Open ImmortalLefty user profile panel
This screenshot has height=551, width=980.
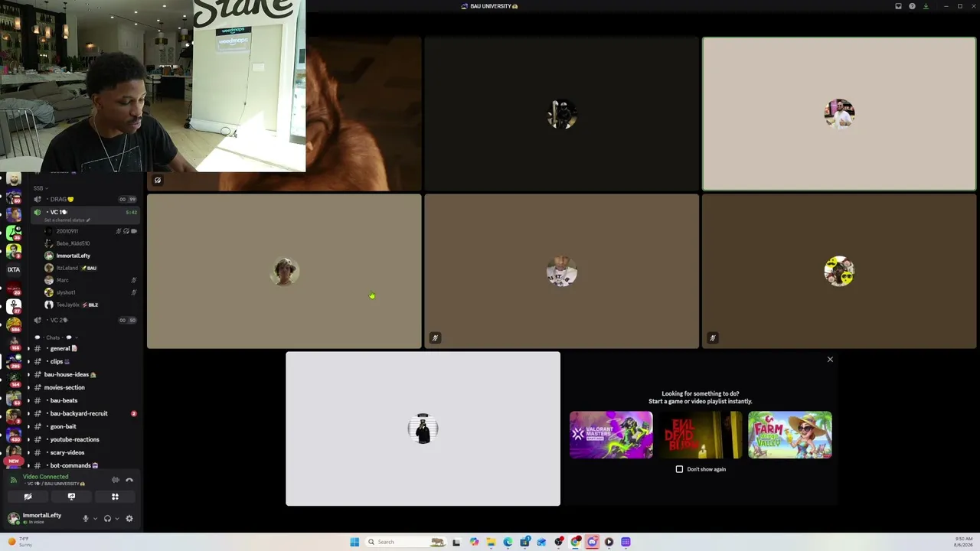click(x=42, y=518)
